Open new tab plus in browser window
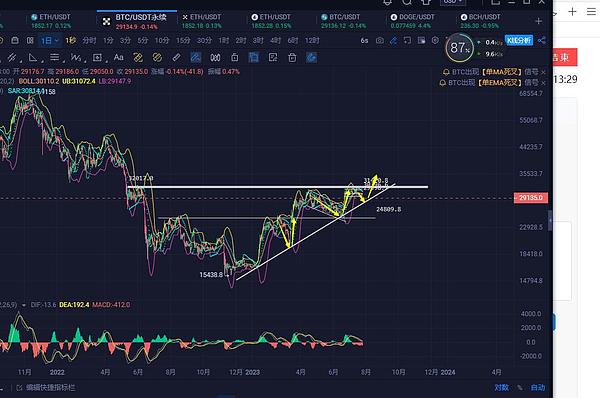Screen dimensions: 600x398 point(572,12)
